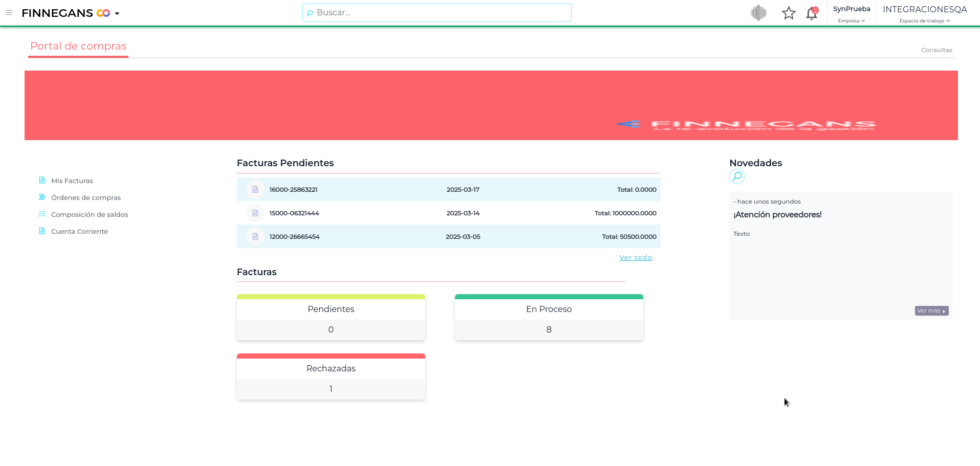The image size is (980, 466).
Task: Open the SynPrueba Empresa dropdown
Action: pos(852,14)
